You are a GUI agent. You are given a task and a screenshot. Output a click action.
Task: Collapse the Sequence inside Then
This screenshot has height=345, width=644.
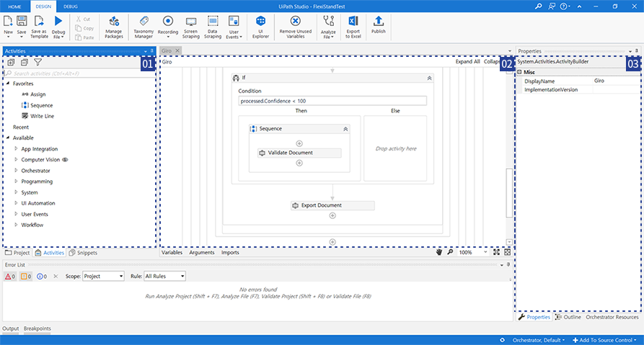[345, 129]
